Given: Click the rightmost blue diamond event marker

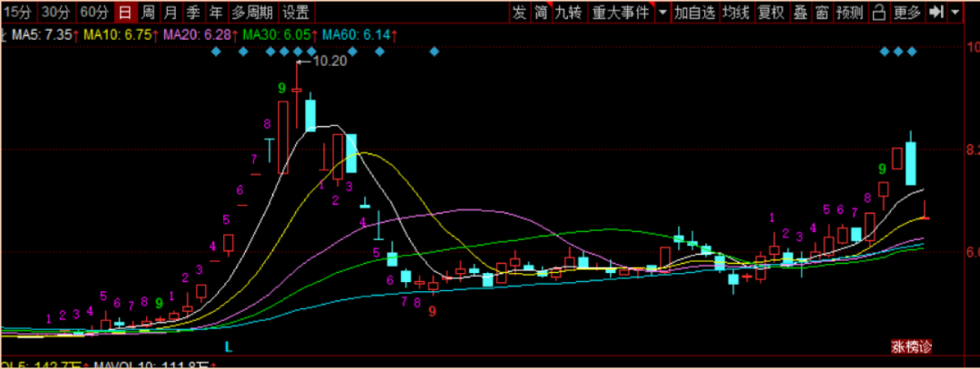Looking at the screenshot, I should pos(912,52).
